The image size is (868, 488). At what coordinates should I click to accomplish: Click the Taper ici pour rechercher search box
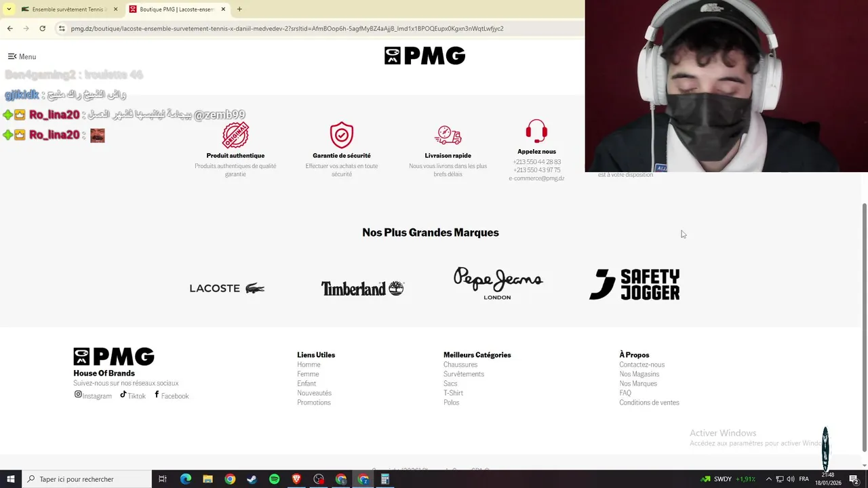86,479
